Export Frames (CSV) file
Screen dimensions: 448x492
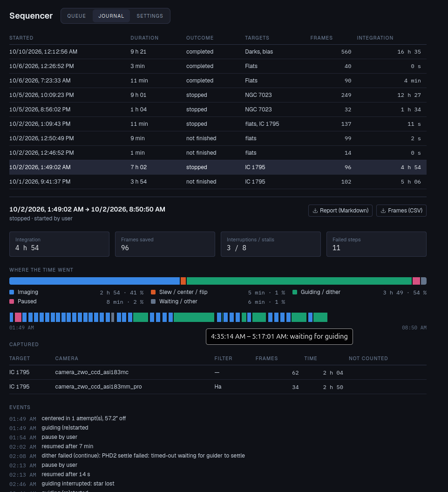click(x=401, y=211)
